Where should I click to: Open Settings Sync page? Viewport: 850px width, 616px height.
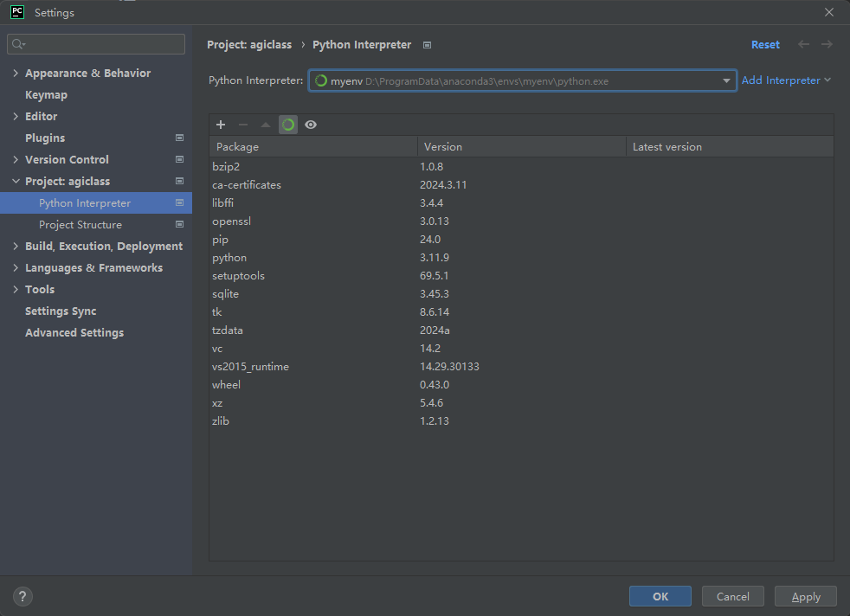pyautogui.click(x=61, y=311)
